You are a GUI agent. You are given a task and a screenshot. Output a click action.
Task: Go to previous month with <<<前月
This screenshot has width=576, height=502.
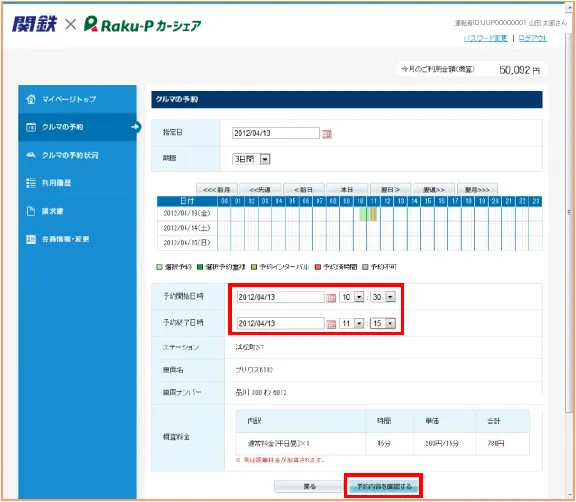pyautogui.click(x=217, y=189)
